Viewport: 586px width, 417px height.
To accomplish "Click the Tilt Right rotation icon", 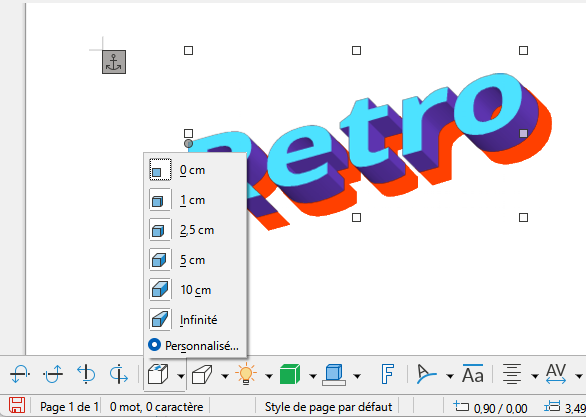I will (119, 374).
